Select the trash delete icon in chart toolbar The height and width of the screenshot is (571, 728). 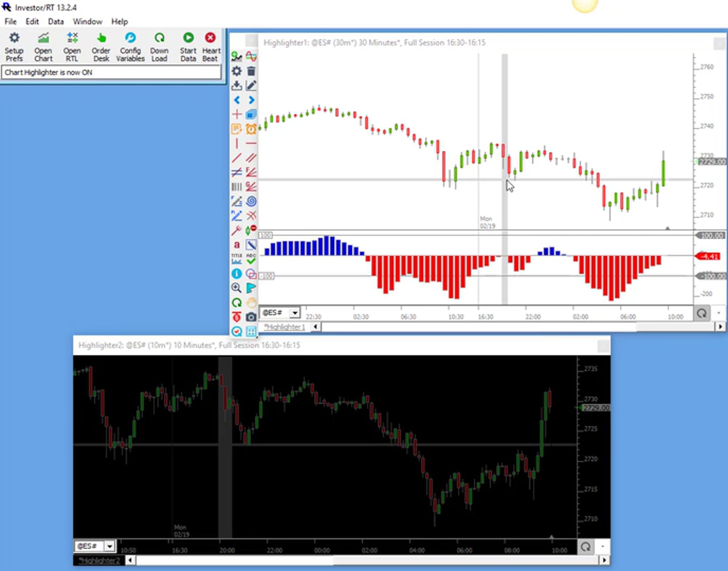[251, 71]
